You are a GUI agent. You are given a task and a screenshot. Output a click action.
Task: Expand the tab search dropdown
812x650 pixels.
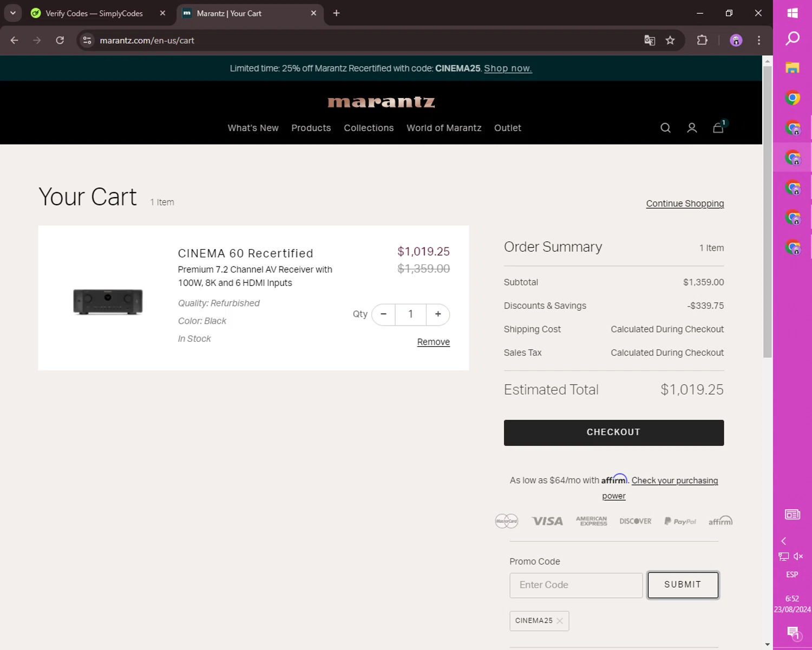[12, 13]
